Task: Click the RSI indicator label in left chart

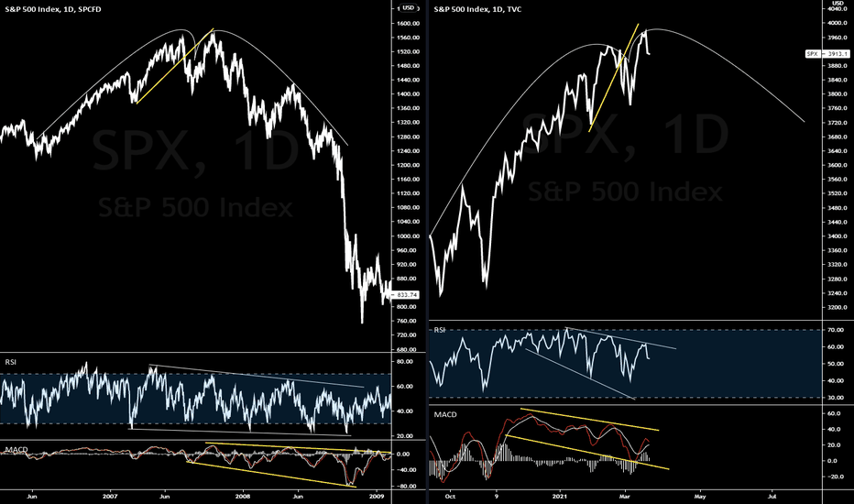Action: tap(10, 362)
